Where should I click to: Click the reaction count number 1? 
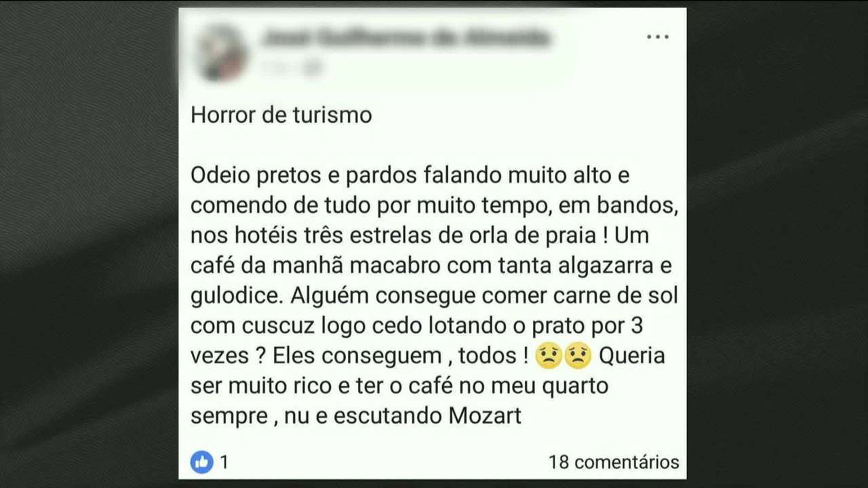(224, 462)
